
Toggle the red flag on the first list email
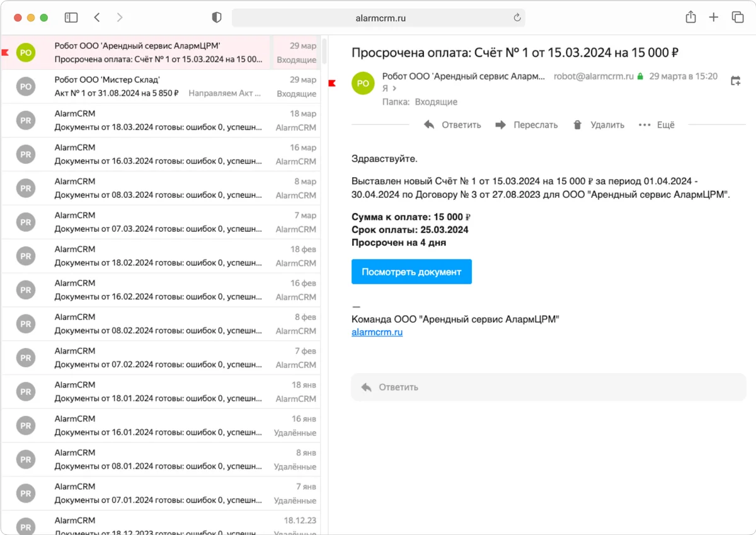pos(5,53)
